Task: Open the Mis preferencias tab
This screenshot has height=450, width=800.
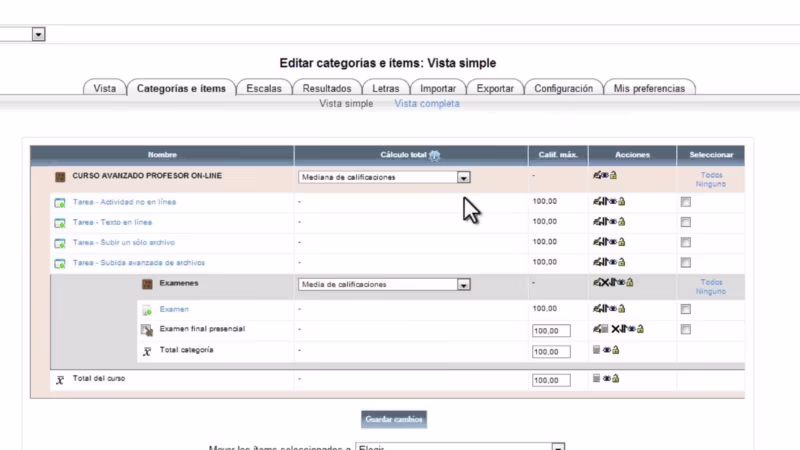Action: 649,88
